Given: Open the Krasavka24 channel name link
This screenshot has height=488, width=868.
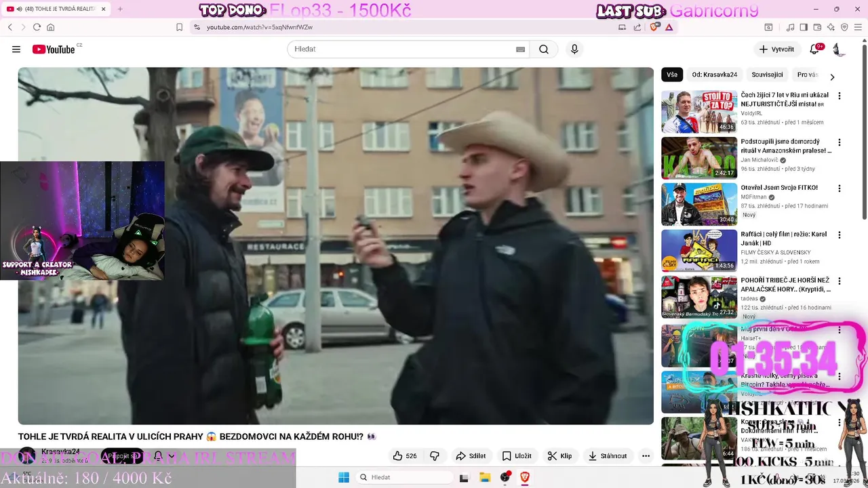Looking at the screenshot, I should pos(60,451).
